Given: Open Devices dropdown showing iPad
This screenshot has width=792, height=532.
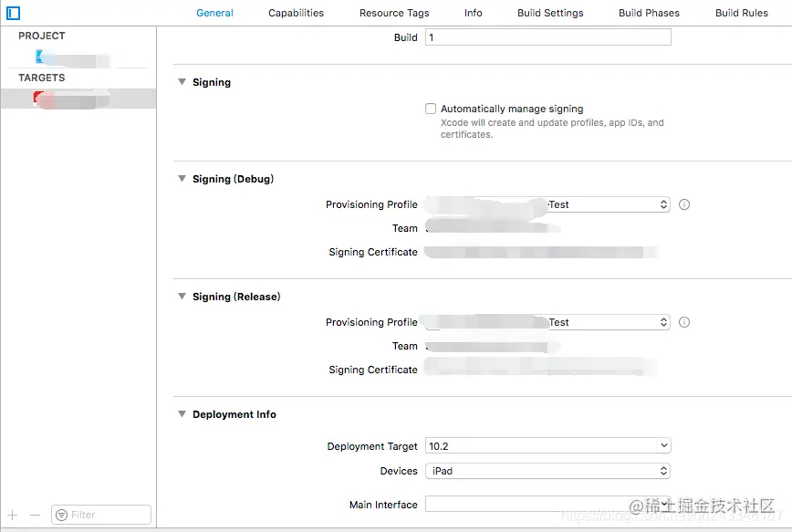Looking at the screenshot, I should pyautogui.click(x=547, y=471).
